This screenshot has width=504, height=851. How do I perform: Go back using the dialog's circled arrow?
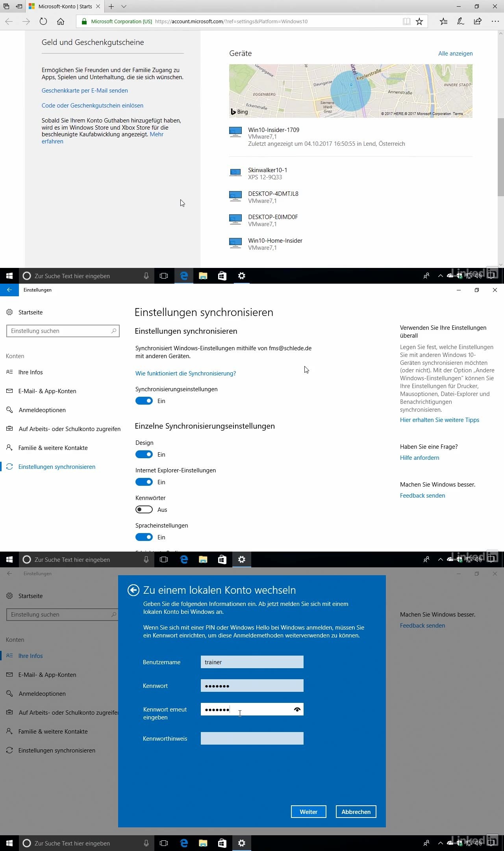(133, 590)
